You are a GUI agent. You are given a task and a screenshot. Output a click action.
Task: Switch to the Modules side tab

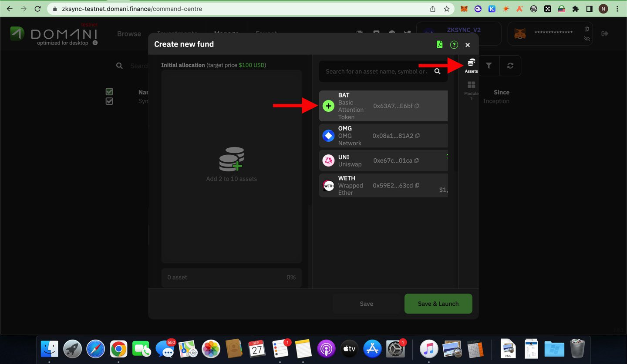pos(471,90)
